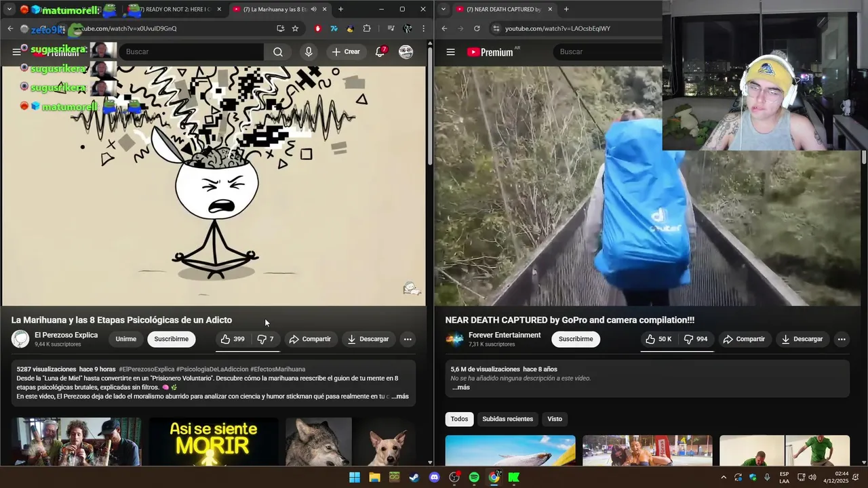The height and width of the screenshot is (488, 868).
Task: Toggle system volume icon in tray
Action: 812,477
